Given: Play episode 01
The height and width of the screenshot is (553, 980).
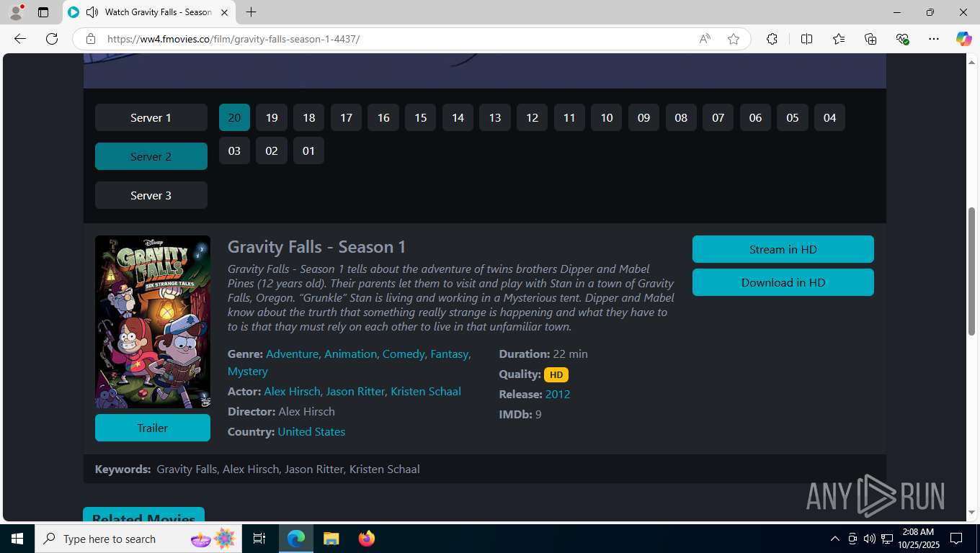Looking at the screenshot, I should (308, 150).
